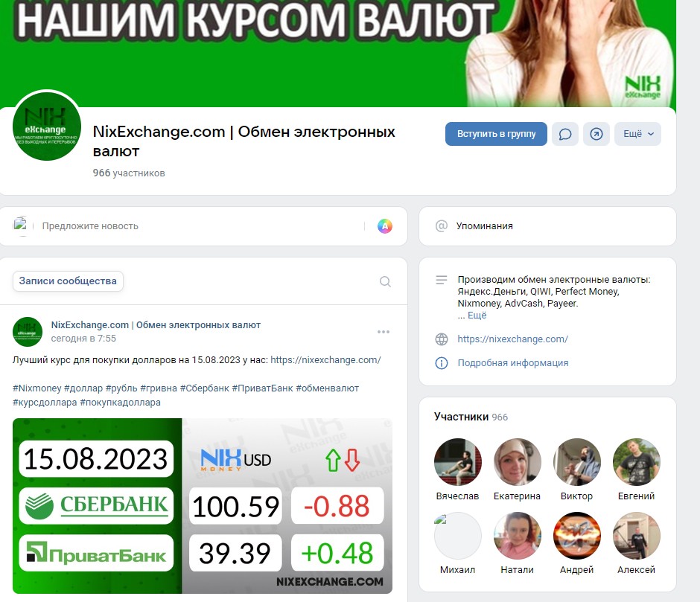Click the search icon for community posts
Screen dimensions: 700x602
pyautogui.click(x=385, y=281)
